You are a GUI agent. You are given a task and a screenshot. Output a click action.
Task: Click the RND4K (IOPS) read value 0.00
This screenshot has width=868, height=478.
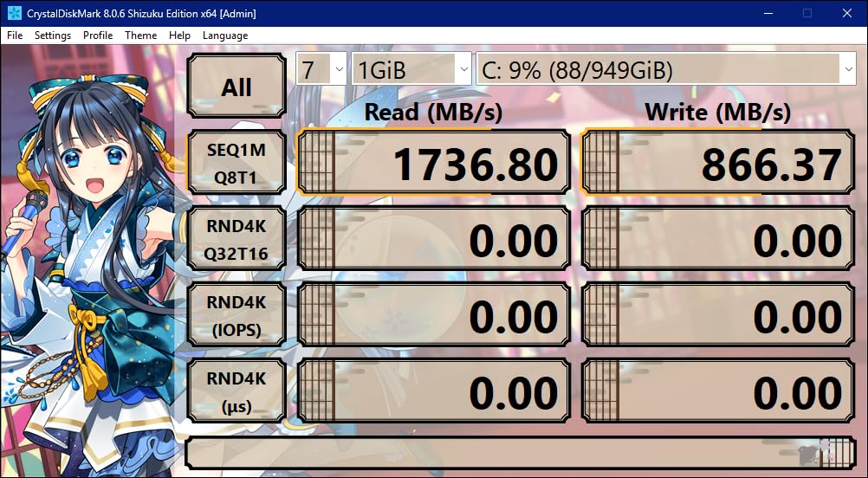433,315
